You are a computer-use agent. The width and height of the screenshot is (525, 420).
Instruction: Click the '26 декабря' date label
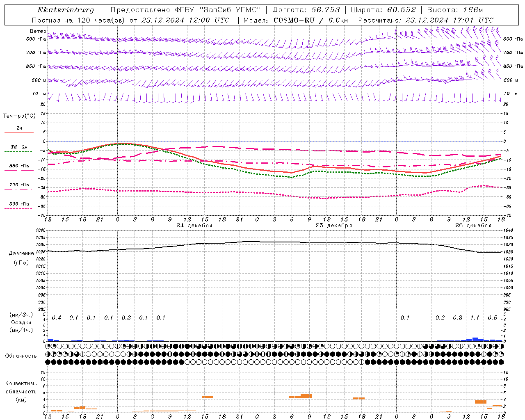[x=473, y=226]
